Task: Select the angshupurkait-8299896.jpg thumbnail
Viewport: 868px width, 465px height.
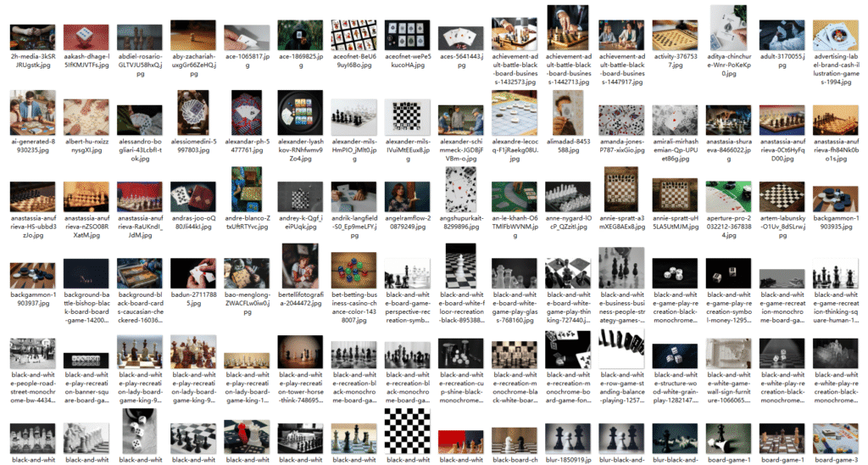Action: pyautogui.click(x=461, y=189)
